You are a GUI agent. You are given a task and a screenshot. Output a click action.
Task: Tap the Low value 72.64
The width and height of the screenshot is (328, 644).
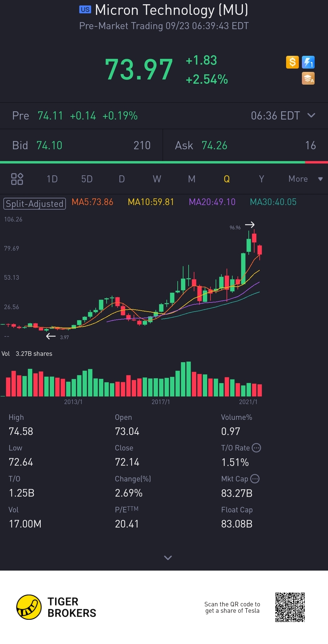point(21,462)
